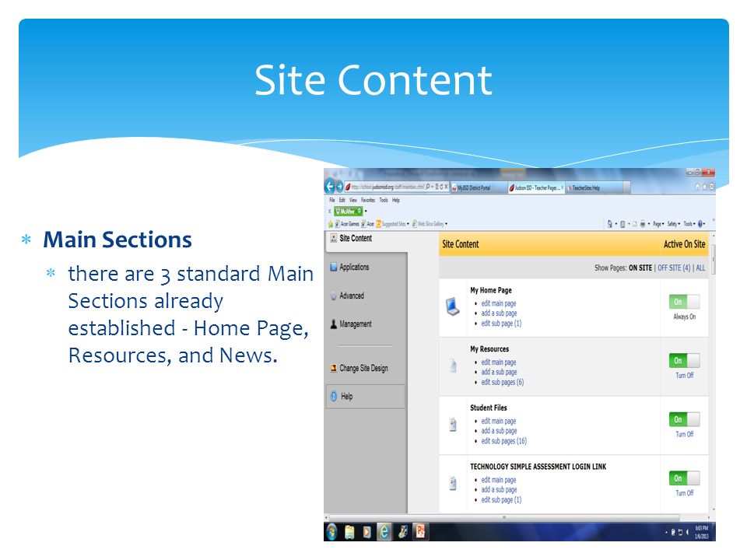Switch to MyJISD District Portal tab
This screenshot has width=747, height=560.
point(479,187)
